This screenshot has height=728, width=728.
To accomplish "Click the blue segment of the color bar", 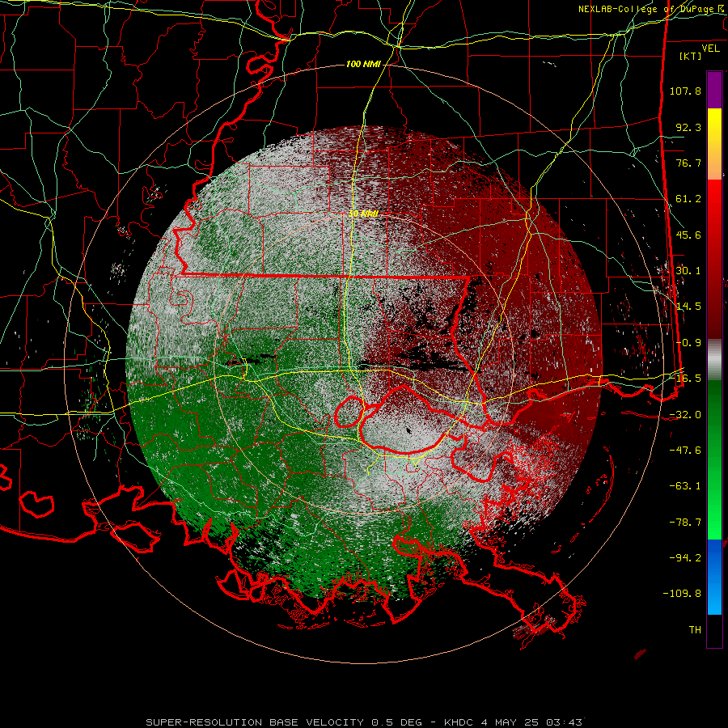I will [x=714, y=577].
